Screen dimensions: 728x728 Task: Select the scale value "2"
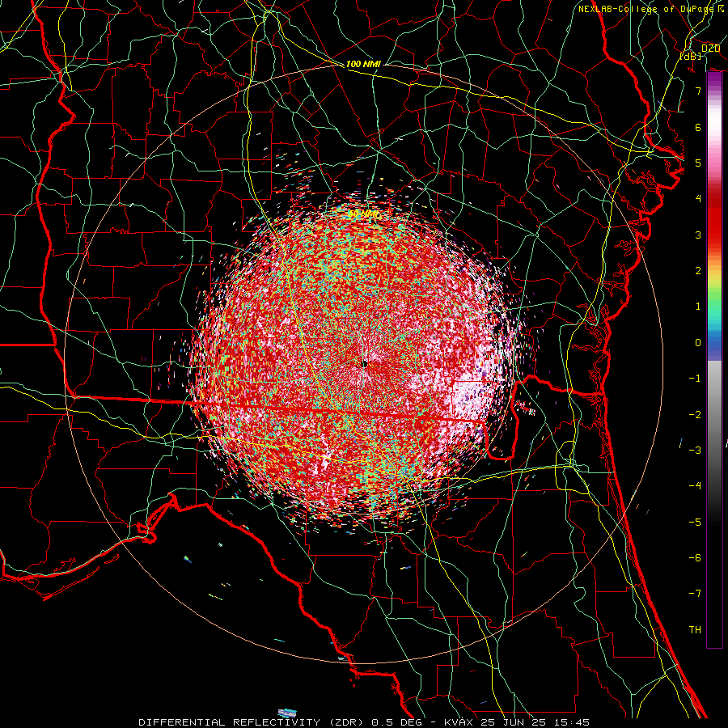click(698, 271)
